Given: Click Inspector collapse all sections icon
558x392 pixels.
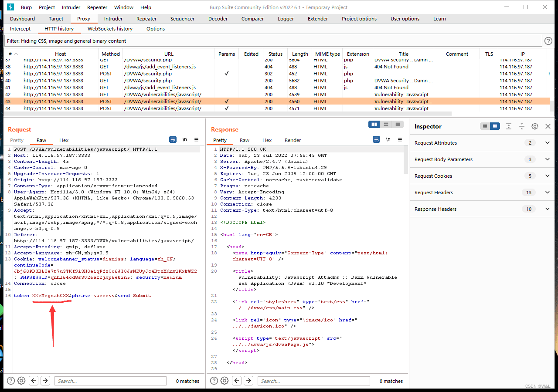Looking at the screenshot, I should [x=522, y=126].
